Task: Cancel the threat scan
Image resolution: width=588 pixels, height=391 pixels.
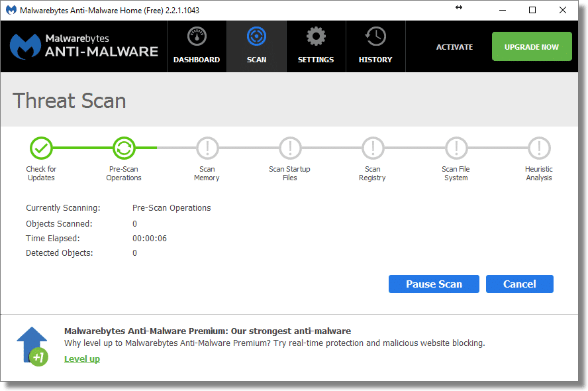Action: 519,284
